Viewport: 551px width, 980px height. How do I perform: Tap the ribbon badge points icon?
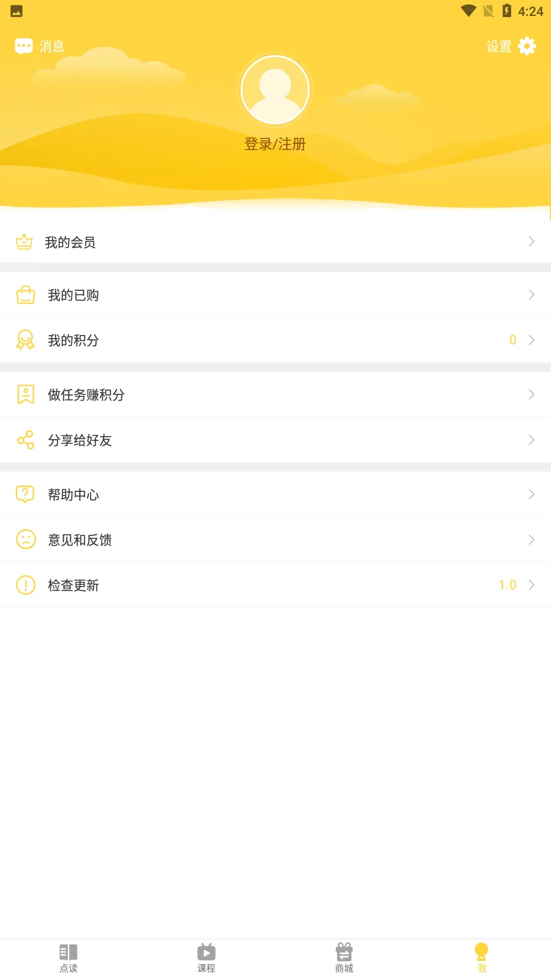point(26,340)
